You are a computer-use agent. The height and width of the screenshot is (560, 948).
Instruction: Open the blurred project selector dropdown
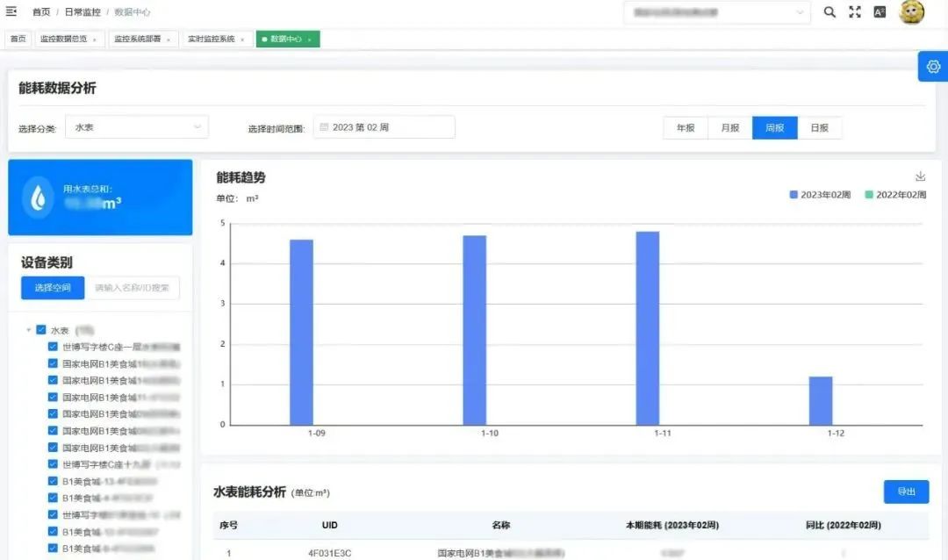tap(717, 12)
